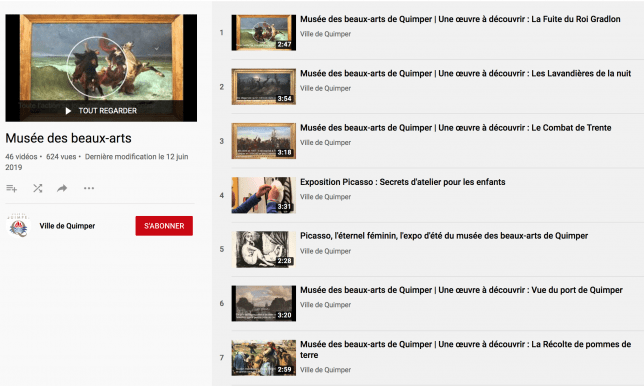Open the Picasso Secrets d'atelier video thumbnail
This screenshot has height=386, width=644.
tap(264, 195)
